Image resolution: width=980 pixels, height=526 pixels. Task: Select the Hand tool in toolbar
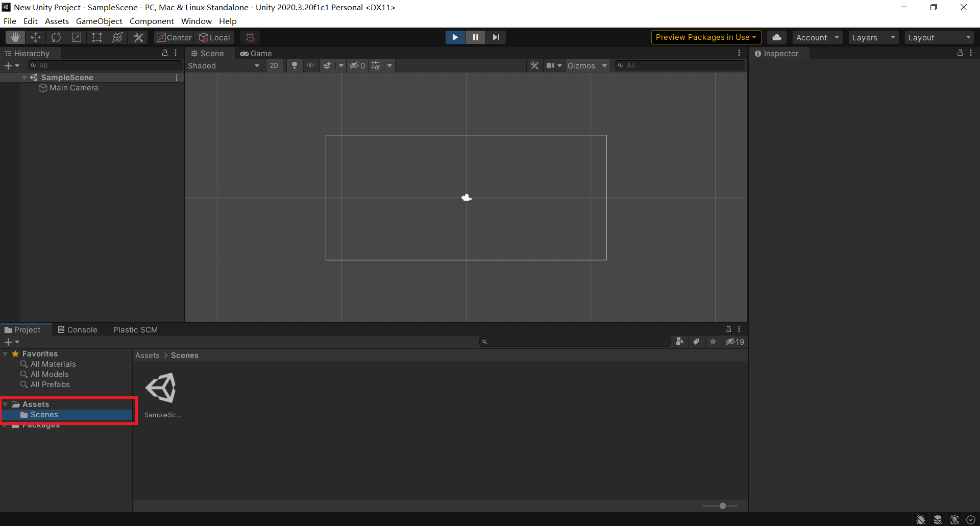(x=15, y=37)
